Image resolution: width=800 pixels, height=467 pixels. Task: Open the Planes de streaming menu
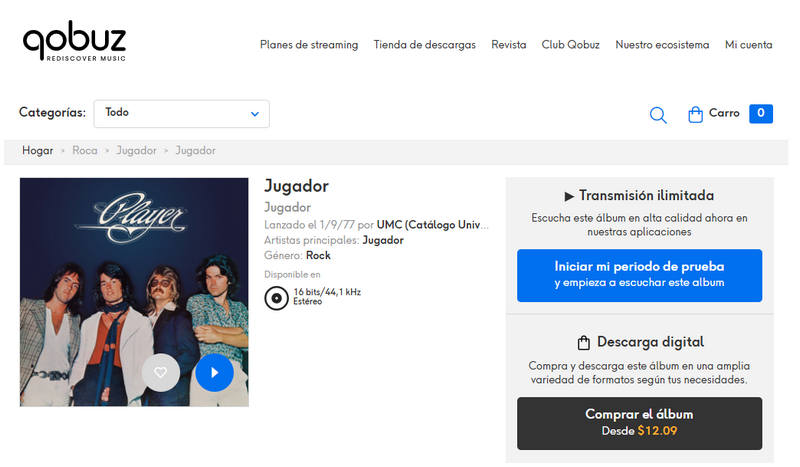[x=308, y=45]
